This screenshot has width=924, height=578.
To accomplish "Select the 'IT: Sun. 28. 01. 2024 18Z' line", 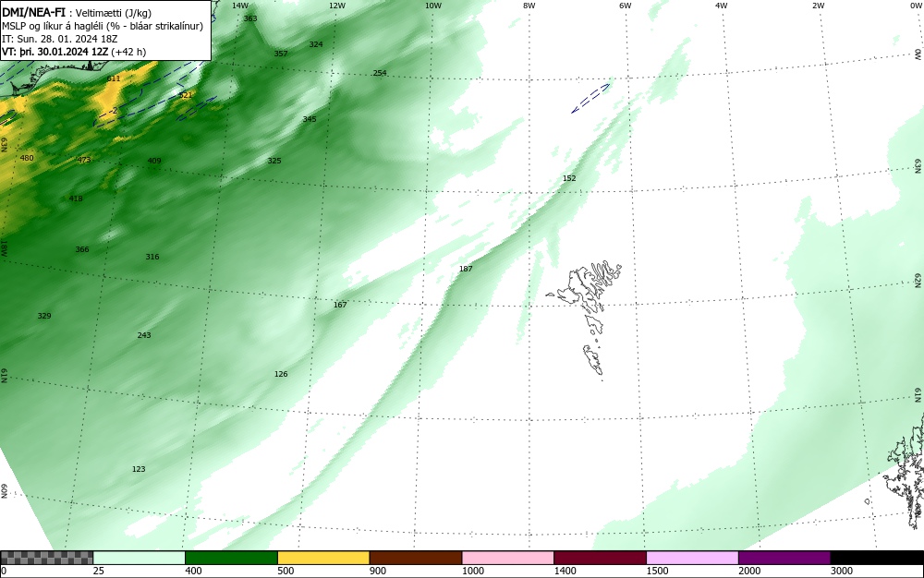I will point(59,39).
